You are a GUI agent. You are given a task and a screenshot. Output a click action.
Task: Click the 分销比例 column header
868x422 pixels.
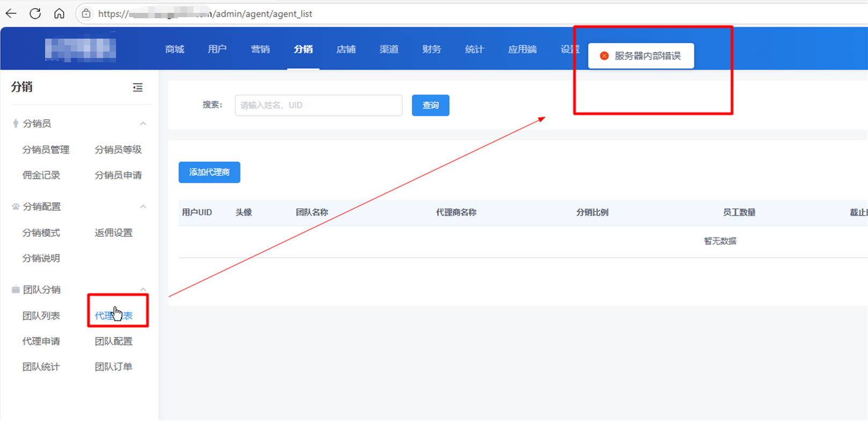coord(592,213)
